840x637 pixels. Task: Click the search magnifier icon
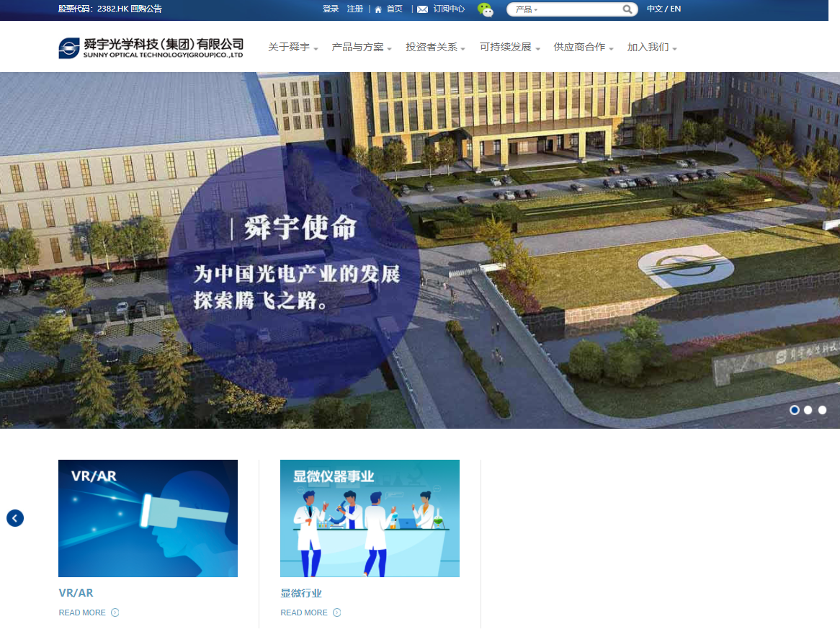(x=627, y=9)
